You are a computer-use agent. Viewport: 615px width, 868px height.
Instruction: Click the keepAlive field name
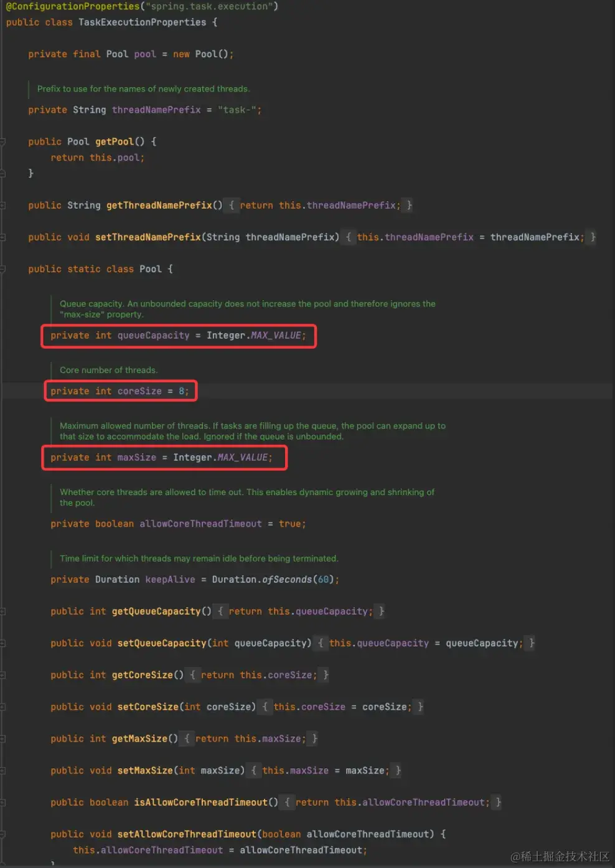pos(170,580)
